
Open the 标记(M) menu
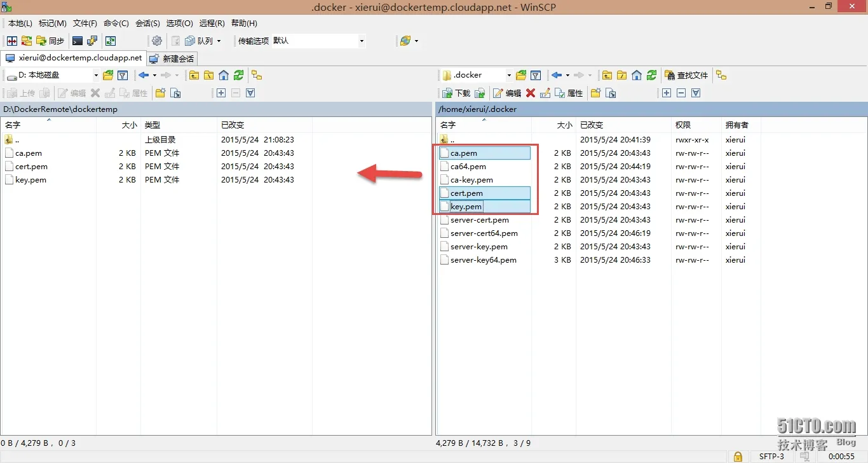tap(52, 23)
